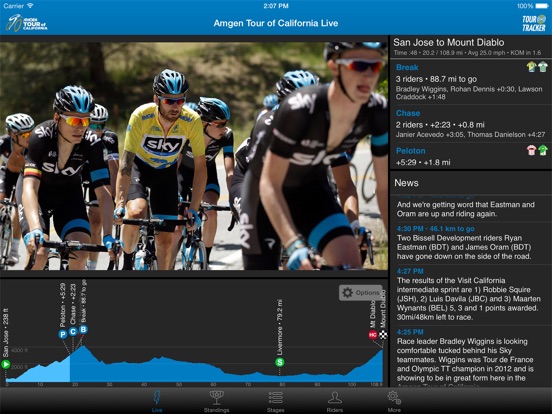Select the Chase C marker on profile
Image resolution: width=552 pixels, height=414 pixels.
click(x=73, y=331)
